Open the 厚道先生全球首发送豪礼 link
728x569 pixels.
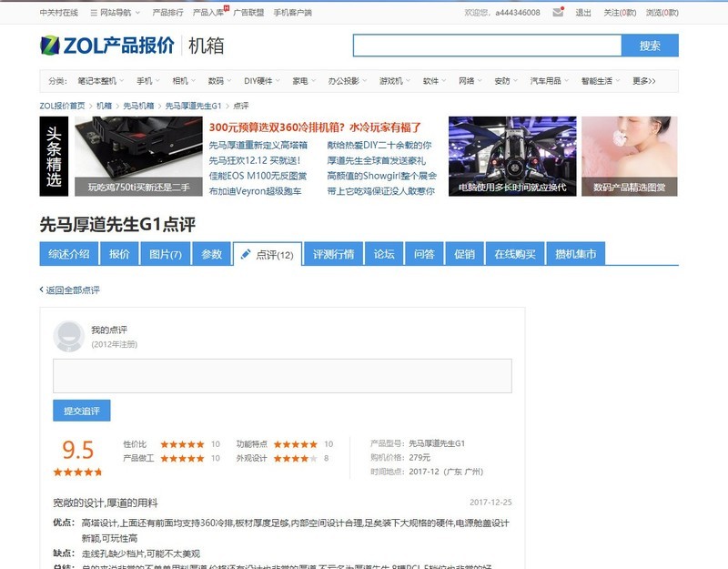click(376, 160)
